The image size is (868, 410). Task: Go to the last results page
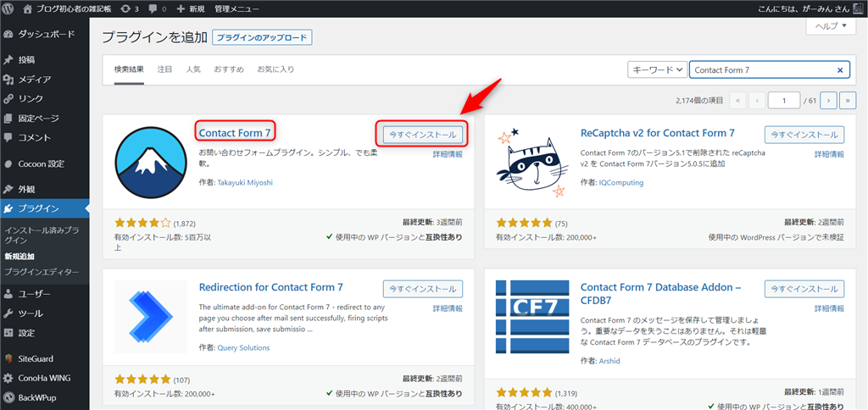[x=848, y=101]
